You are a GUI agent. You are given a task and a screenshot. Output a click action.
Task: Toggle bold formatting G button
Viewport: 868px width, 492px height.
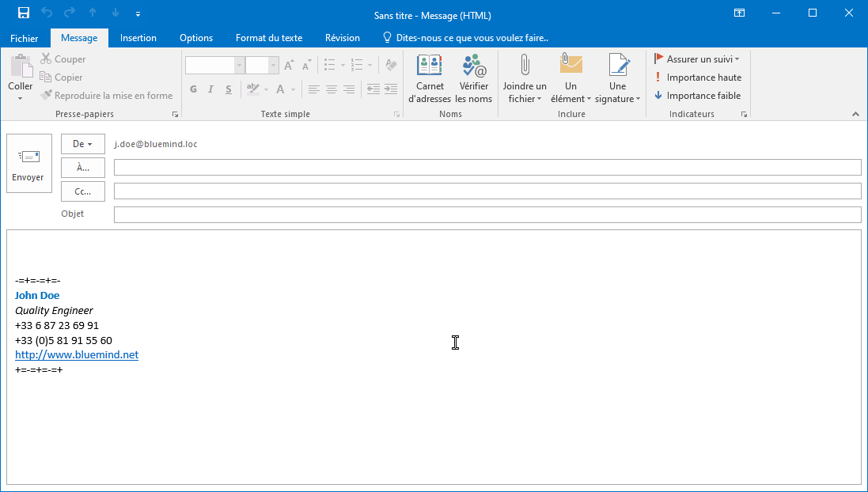(x=194, y=89)
